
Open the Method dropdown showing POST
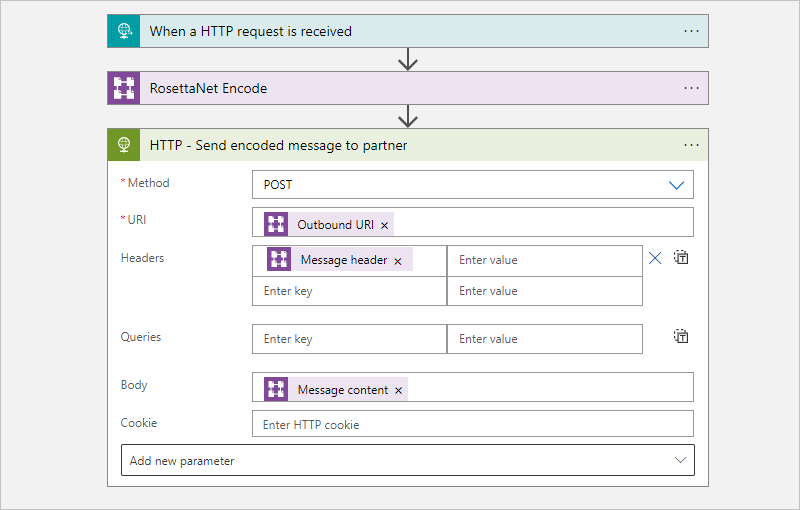tap(472, 185)
